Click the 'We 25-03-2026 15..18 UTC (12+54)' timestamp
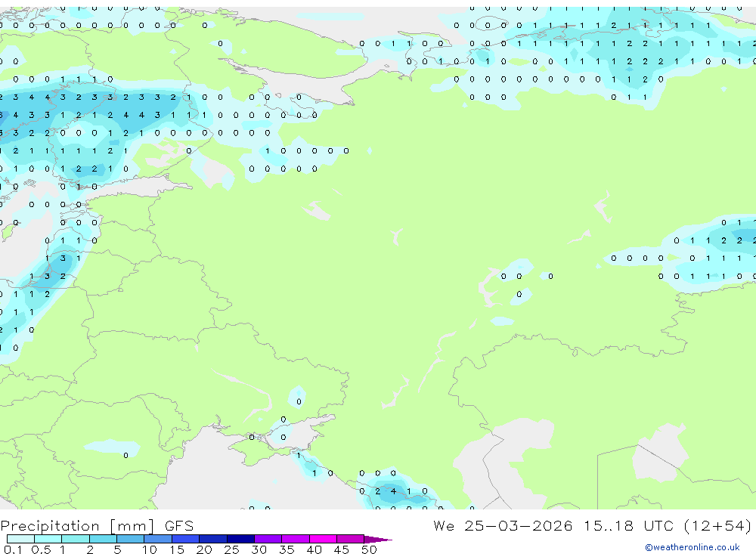 tap(593, 526)
